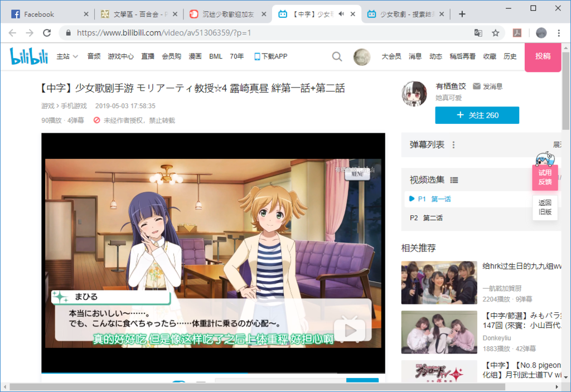This screenshot has height=392, width=571.
Task: Mute the audio icon on the playing tab
Action: click(341, 14)
